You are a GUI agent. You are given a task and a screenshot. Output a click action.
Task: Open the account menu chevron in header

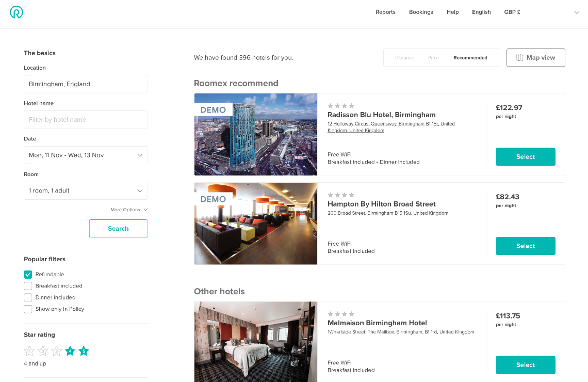(577, 12)
